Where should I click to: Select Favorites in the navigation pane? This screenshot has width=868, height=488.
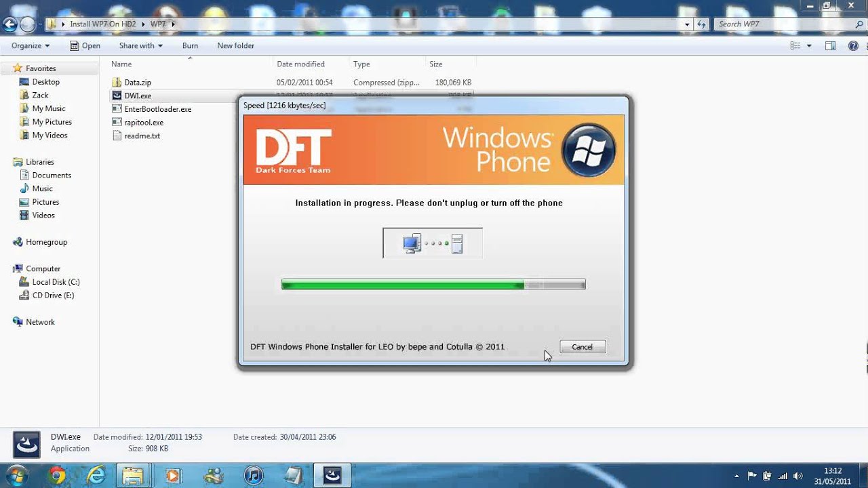point(41,68)
